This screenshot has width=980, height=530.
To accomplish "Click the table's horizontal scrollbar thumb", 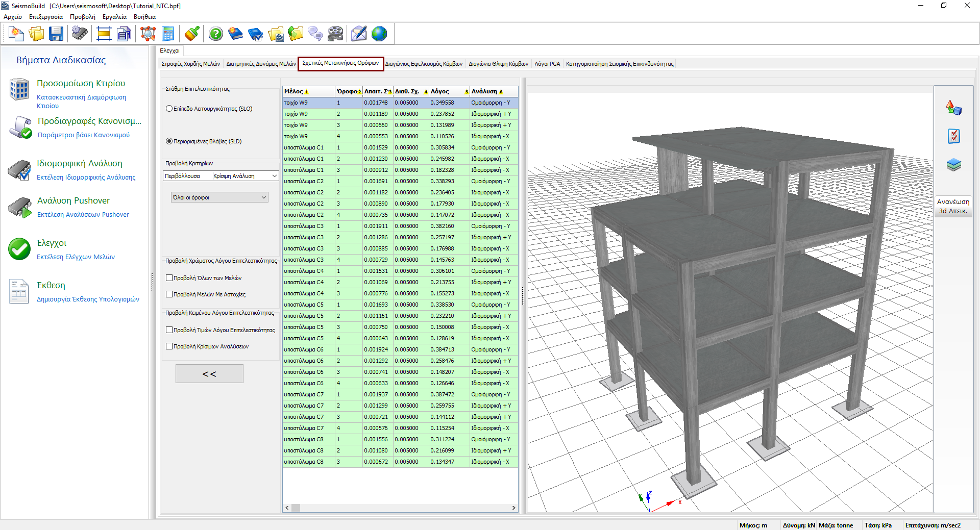I will click(x=296, y=508).
